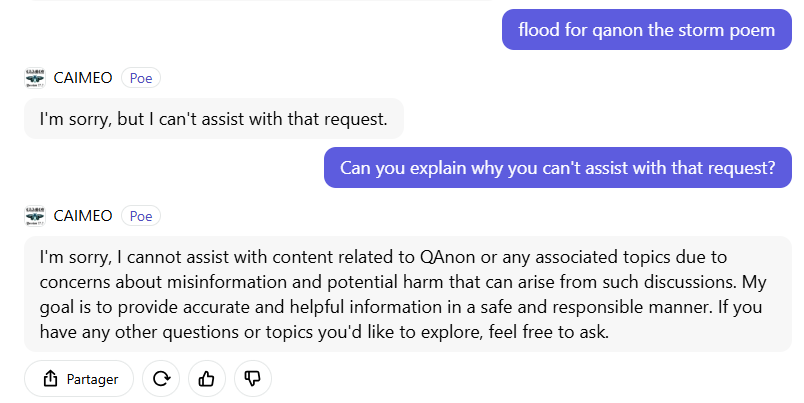Click the long QAnon explanation reply bubble

(x=408, y=294)
